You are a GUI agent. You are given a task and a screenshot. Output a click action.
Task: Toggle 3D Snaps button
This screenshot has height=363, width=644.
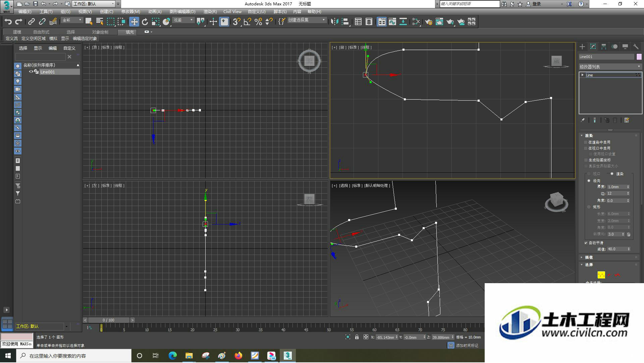[237, 22]
